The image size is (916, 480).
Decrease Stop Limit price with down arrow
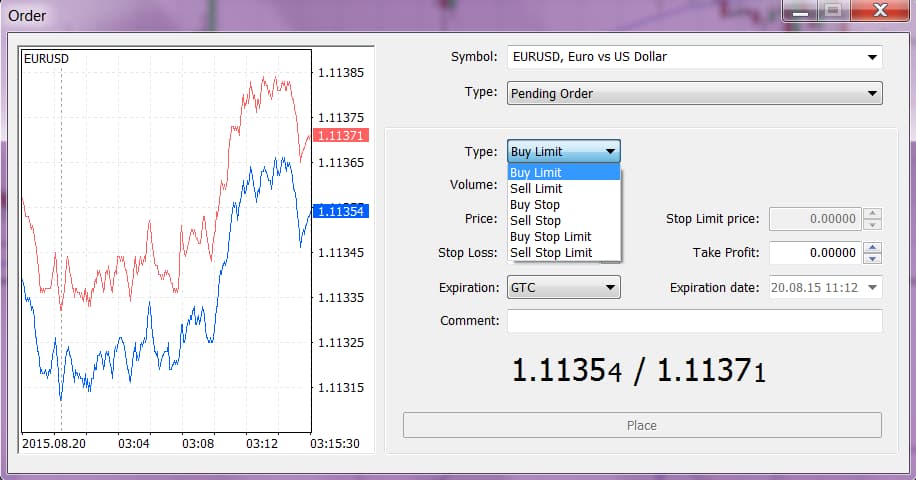(x=872, y=225)
